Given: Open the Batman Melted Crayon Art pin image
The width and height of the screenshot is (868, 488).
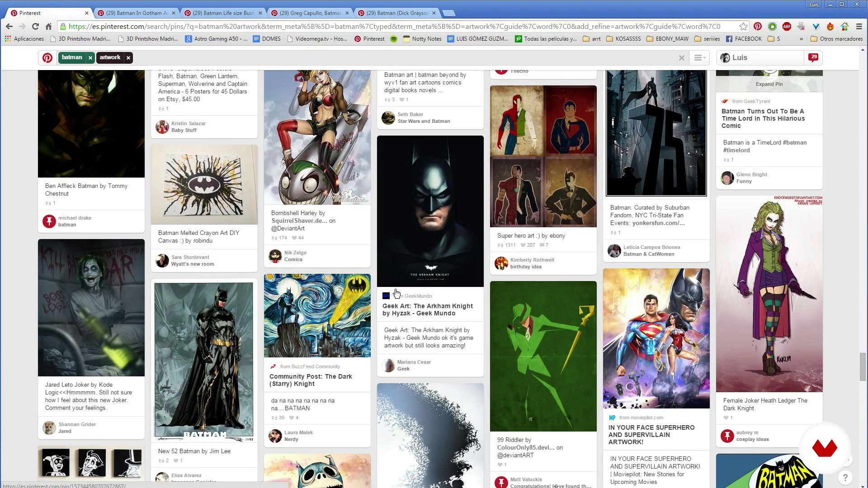Looking at the screenshot, I should pyautogui.click(x=204, y=184).
